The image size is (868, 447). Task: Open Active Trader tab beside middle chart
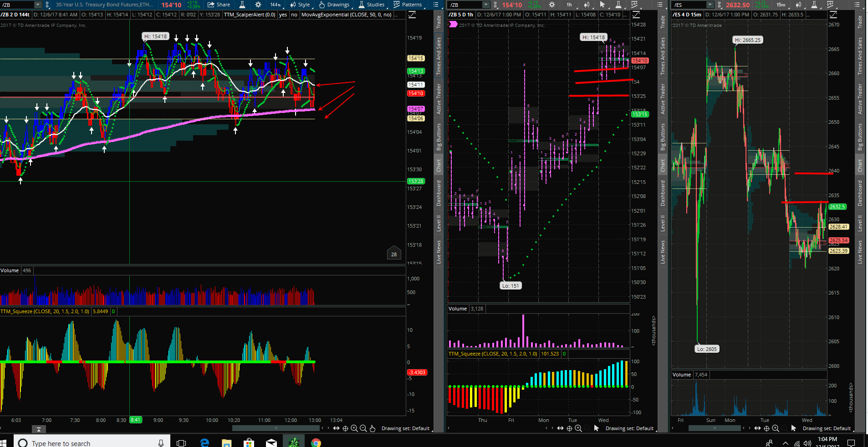(663, 98)
